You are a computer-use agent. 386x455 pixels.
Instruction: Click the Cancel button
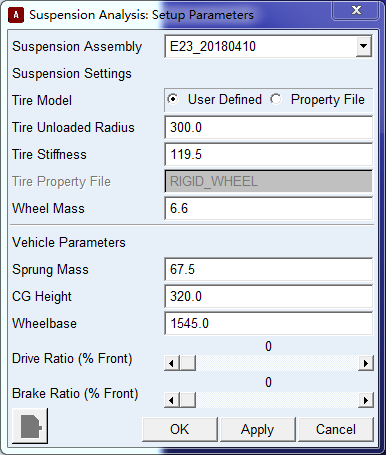pyautogui.click(x=336, y=429)
